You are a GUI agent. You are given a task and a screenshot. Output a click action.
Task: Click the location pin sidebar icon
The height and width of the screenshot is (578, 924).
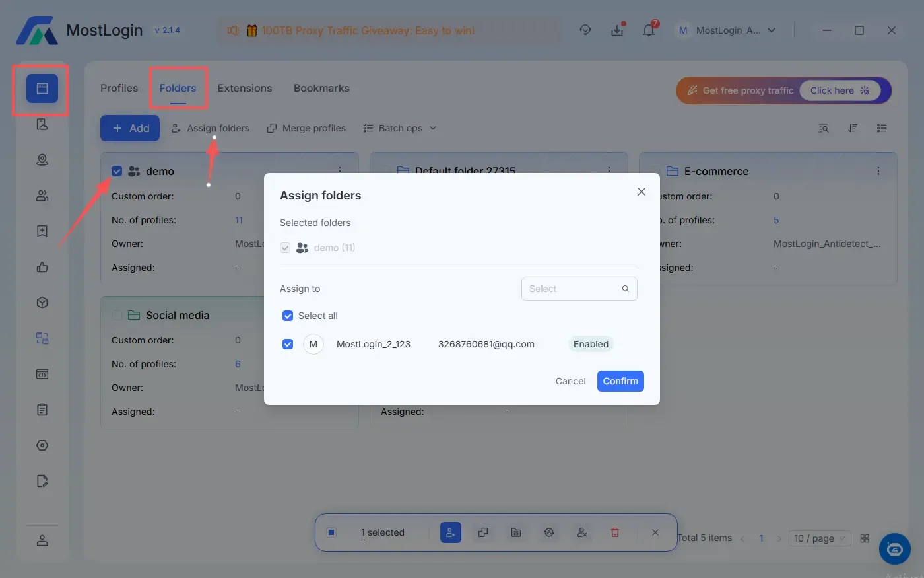(42, 160)
